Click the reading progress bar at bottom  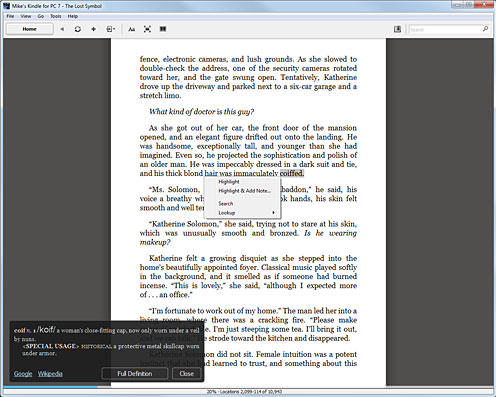[248, 387]
